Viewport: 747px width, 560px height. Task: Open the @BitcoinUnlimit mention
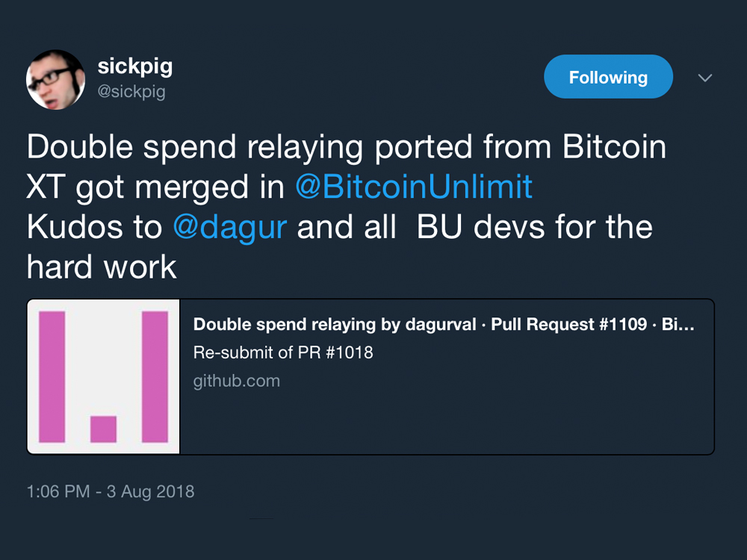[414, 187]
